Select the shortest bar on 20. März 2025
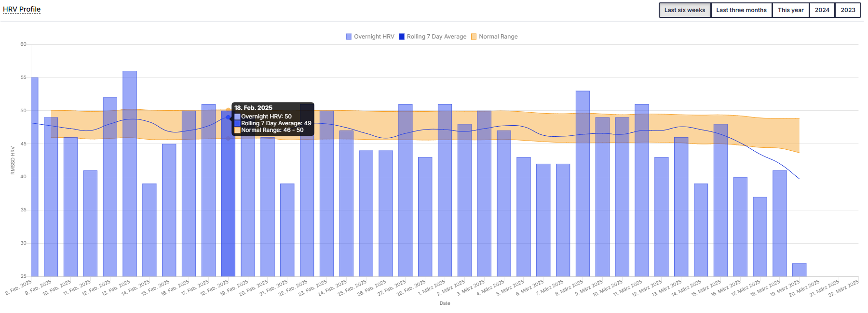This screenshot has height=313, width=868. click(x=799, y=270)
